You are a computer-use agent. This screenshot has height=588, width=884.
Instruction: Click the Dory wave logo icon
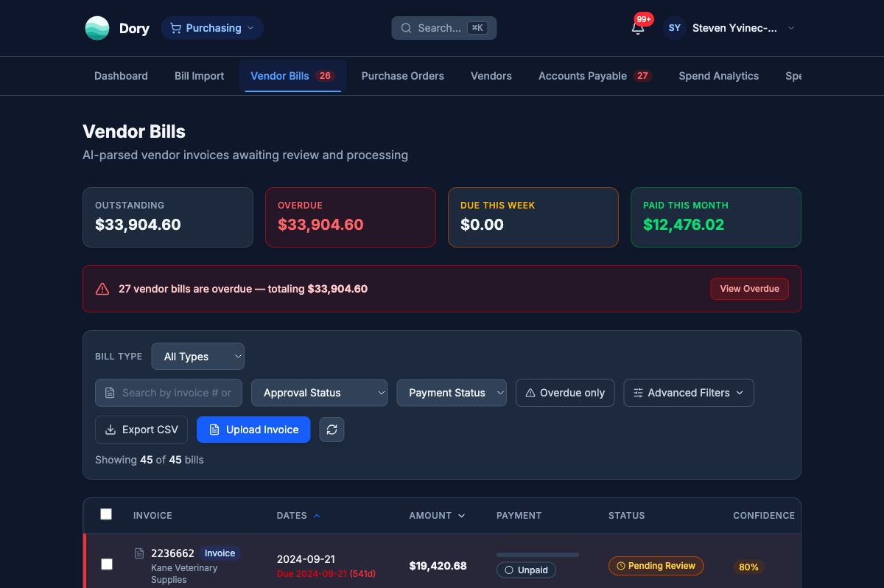[x=97, y=28]
